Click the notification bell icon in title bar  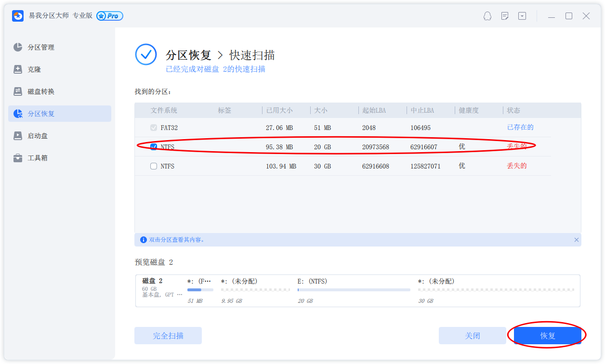[x=487, y=16]
